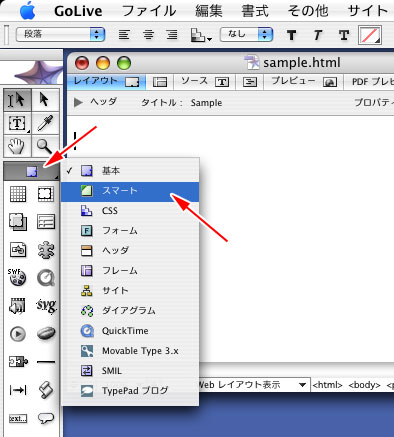Open the ファイル menu
The image size is (394, 437).
tap(149, 11)
